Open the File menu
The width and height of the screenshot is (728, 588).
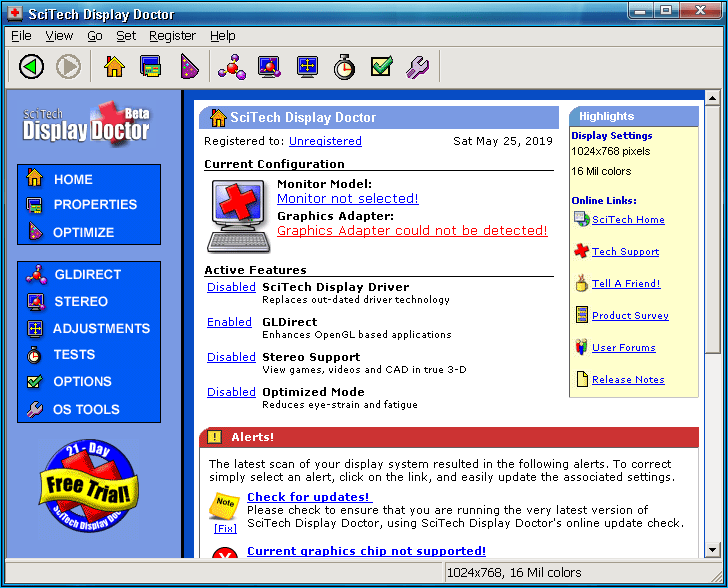click(21, 36)
